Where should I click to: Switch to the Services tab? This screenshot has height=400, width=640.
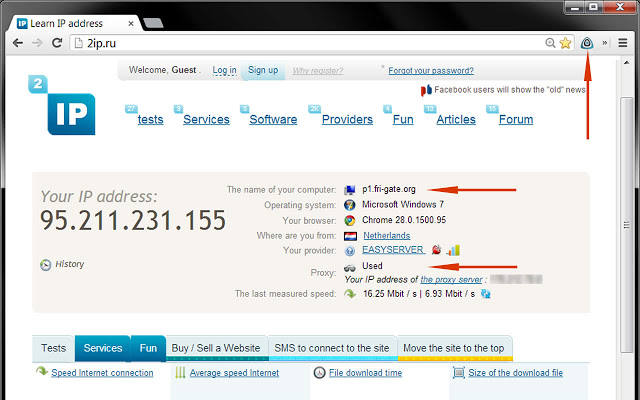(102, 348)
